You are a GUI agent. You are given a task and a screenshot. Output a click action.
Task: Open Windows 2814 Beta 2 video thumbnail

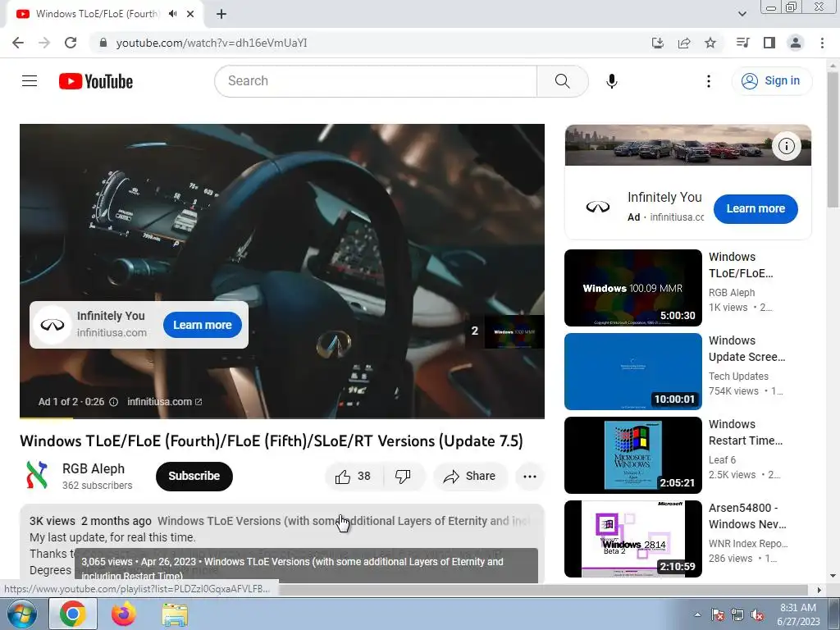pyautogui.click(x=632, y=539)
